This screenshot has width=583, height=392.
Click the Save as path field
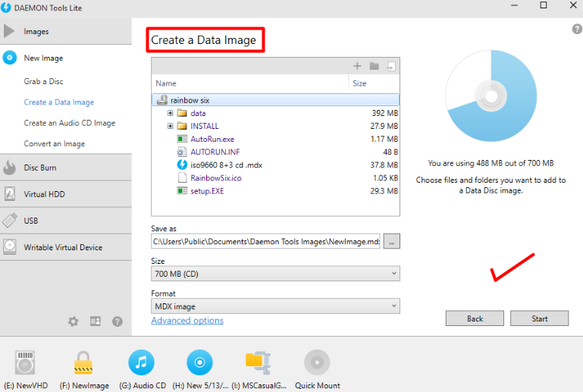point(265,242)
